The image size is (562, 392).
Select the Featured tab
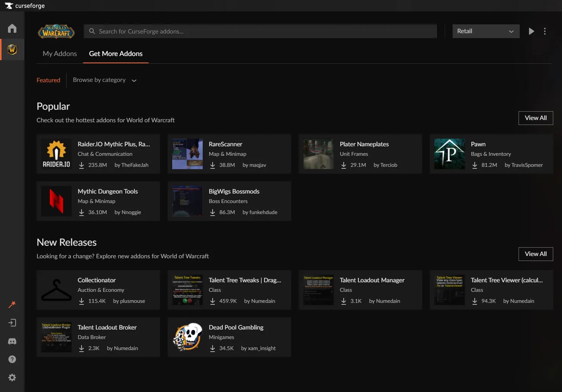click(48, 80)
